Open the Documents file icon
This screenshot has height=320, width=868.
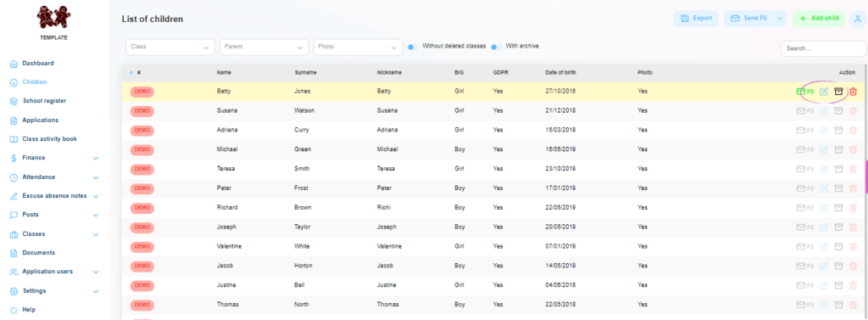14,253
